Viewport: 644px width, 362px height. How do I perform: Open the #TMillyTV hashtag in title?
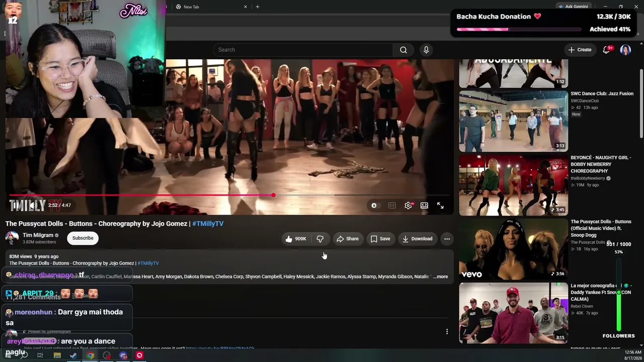208,224
